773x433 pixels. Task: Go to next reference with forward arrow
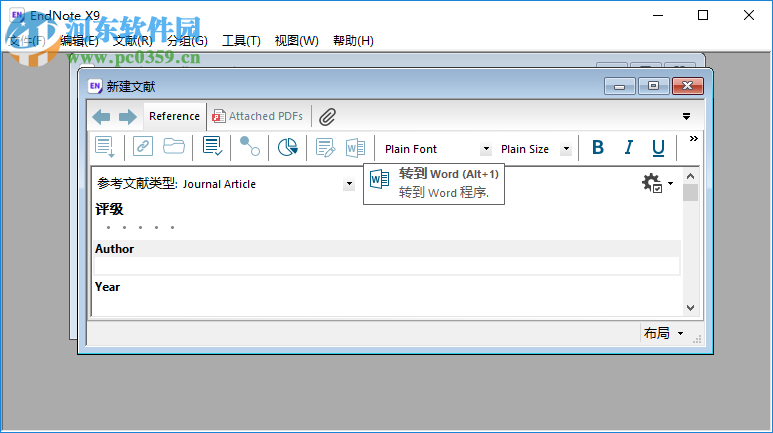(128, 117)
